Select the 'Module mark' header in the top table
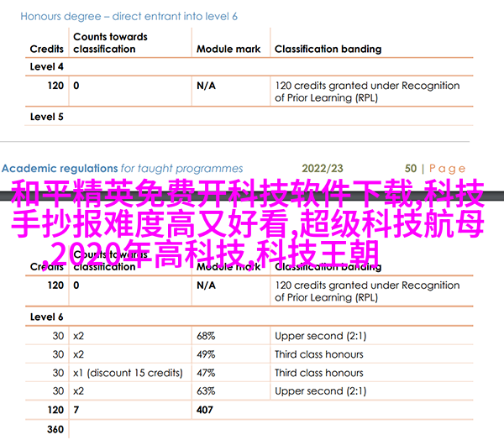Viewport: 504px width, 440px height. (x=228, y=50)
